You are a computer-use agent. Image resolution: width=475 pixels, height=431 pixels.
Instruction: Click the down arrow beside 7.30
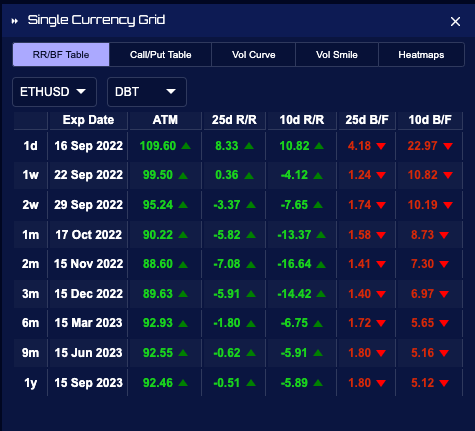[x=444, y=264]
